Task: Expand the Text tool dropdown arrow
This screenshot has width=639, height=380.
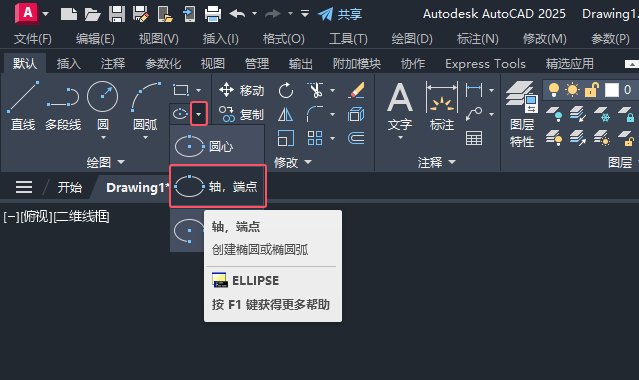Action: tap(400, 138)
